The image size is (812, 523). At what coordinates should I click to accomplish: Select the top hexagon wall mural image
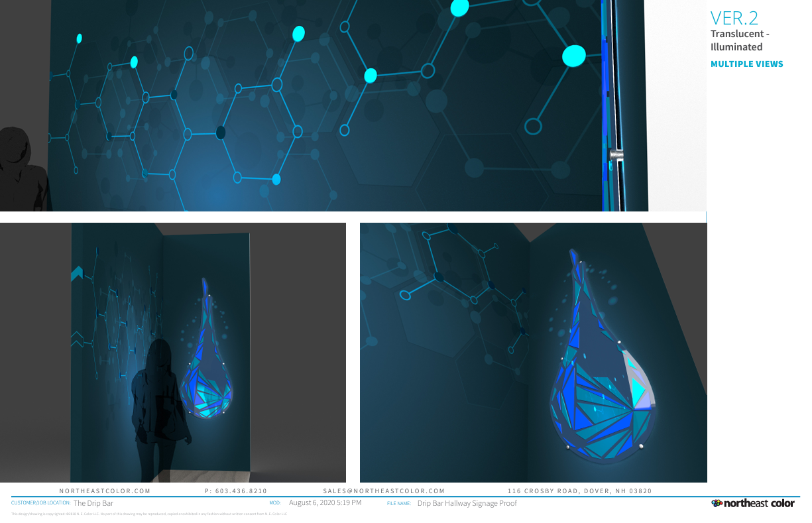331,106
